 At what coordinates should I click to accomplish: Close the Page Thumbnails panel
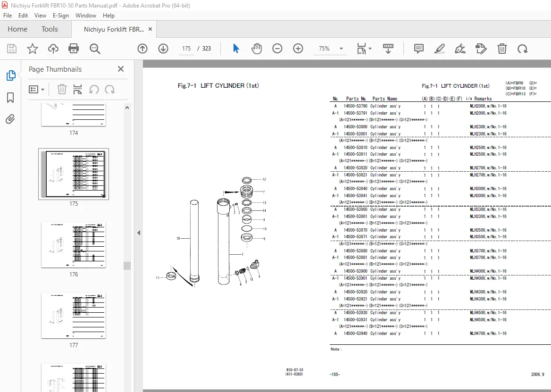coord(121,69)
